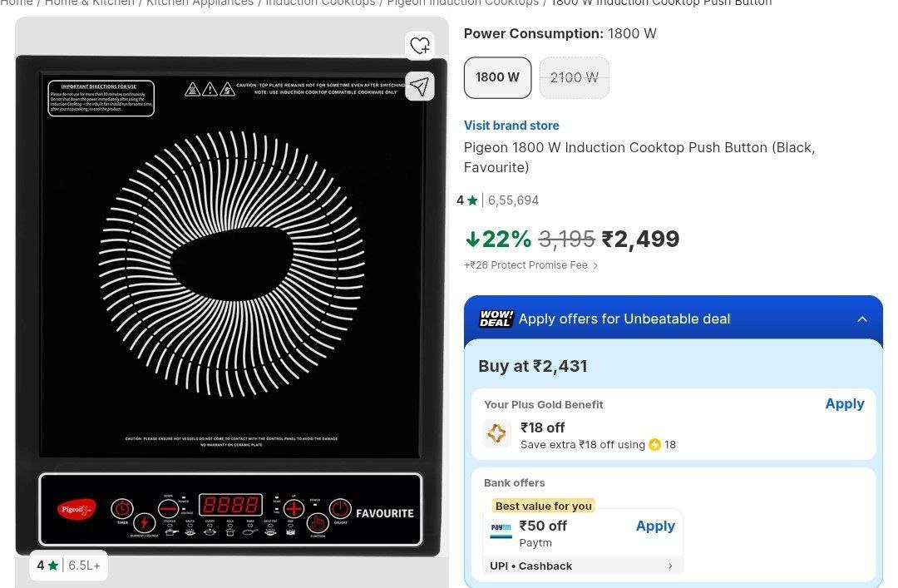The image size is (898, 588).
Task: Click the green 22% discount arrow
Action: point(472,240)
